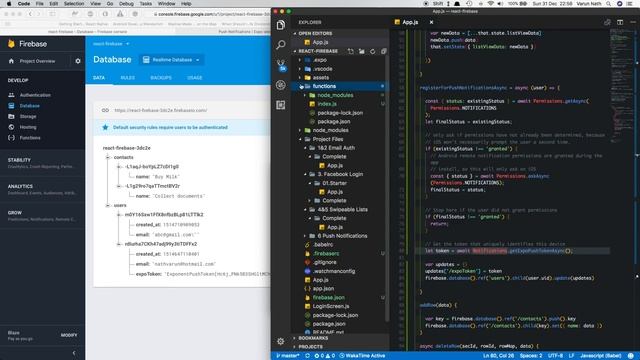Click New Folder icon in React-Firebase header
Screen dimensions: 640x360
362,51
